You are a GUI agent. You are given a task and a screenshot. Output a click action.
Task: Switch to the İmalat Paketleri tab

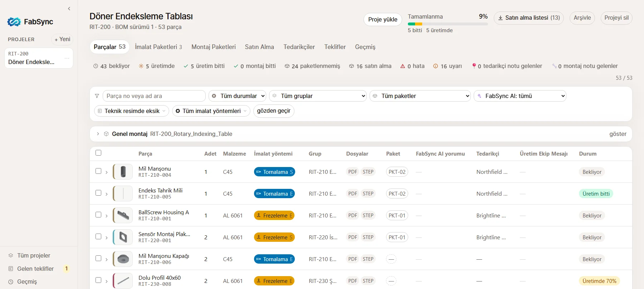(158, 47)
